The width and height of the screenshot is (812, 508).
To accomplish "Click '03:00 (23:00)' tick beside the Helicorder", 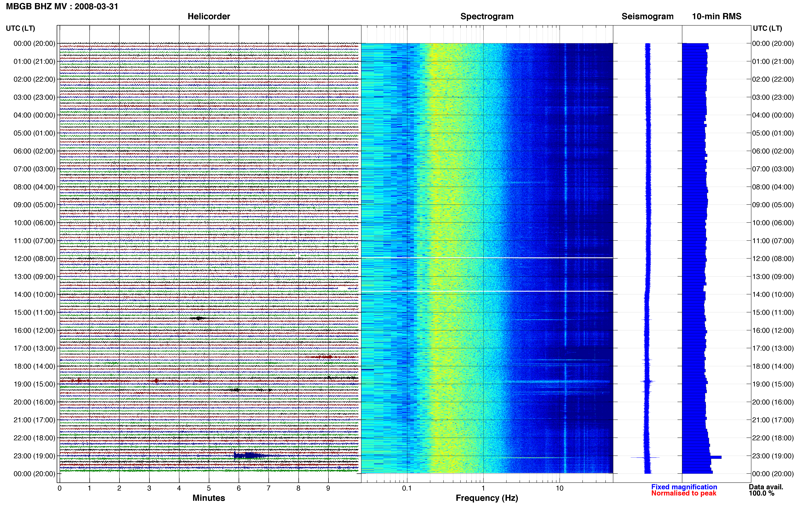I will (34, 97).
